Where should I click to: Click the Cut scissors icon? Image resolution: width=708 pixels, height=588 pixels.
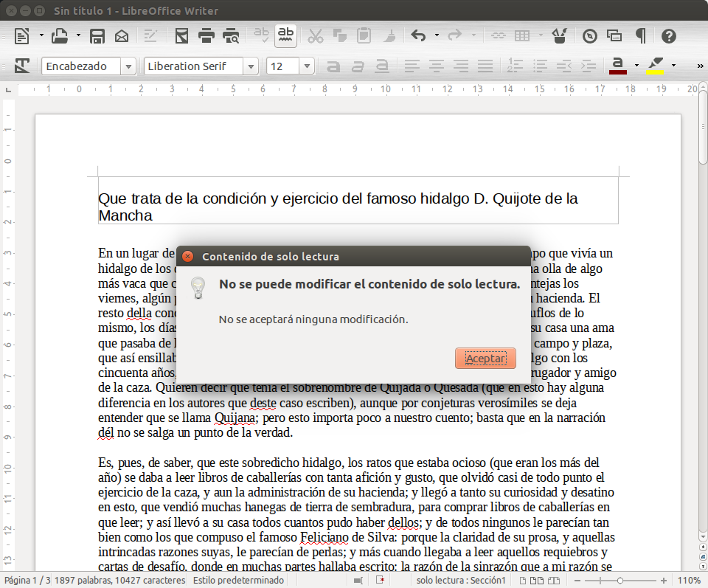[315, 35]
